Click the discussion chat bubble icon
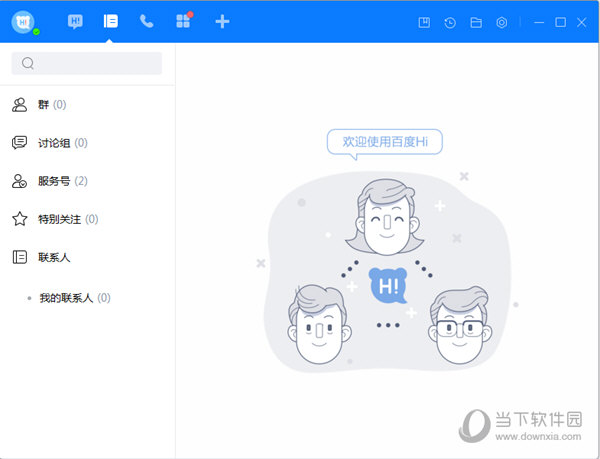Viewport: 600px width, 459px height. [x=20, y=143]
